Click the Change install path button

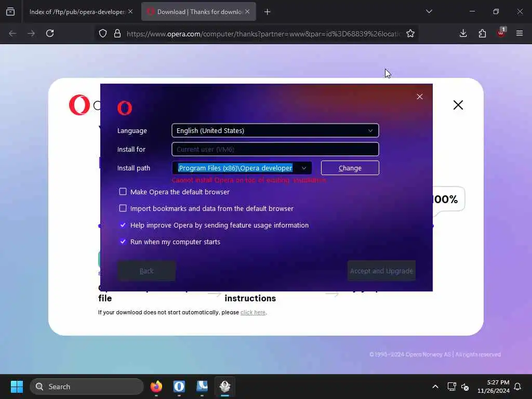click(350, 168)
